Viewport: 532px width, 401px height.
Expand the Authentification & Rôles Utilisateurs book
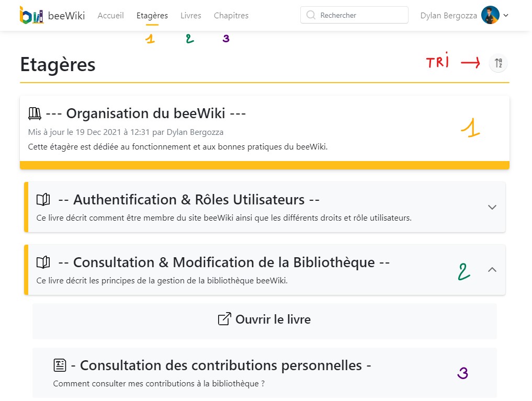[x=492, y=207]
